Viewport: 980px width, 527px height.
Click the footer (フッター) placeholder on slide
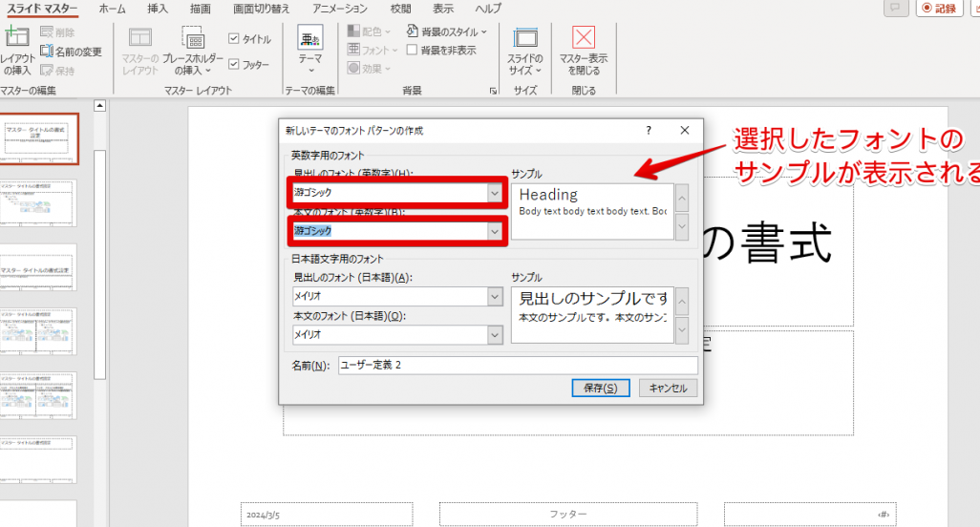coord(568,515)
